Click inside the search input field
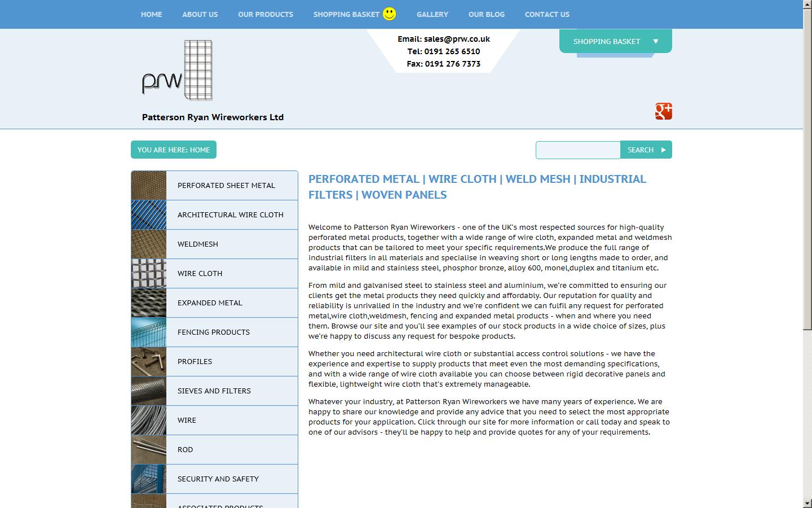 pyautogui.click(x=577, y=150)
